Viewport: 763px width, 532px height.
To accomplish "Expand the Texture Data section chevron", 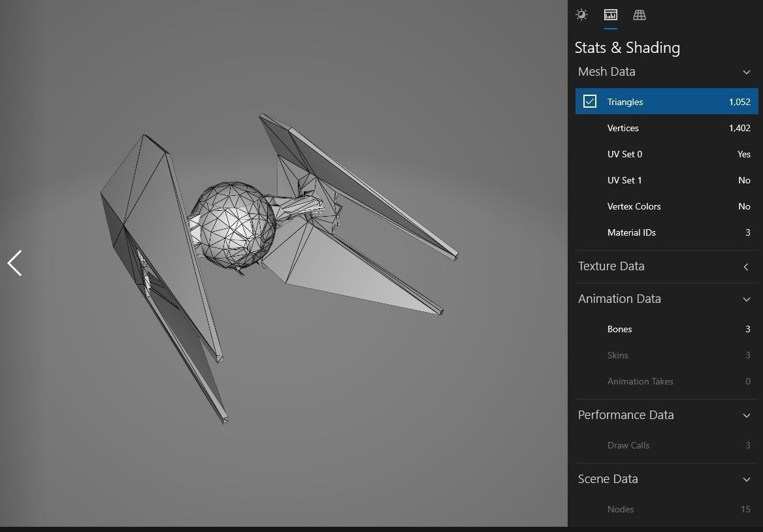I will 747,266.
